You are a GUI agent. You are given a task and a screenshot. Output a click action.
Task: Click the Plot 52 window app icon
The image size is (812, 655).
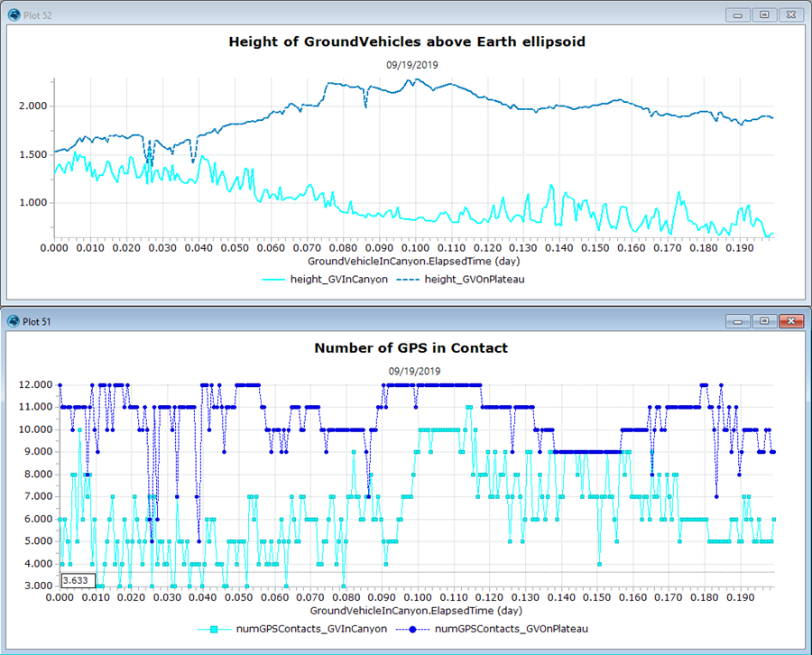(14, 15)
